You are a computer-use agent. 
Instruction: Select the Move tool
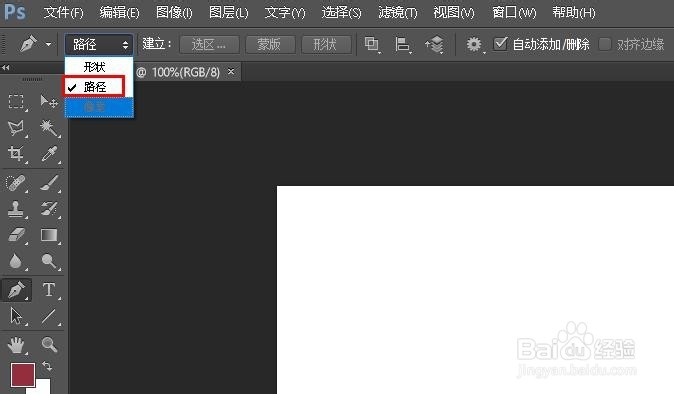point(49,101)
